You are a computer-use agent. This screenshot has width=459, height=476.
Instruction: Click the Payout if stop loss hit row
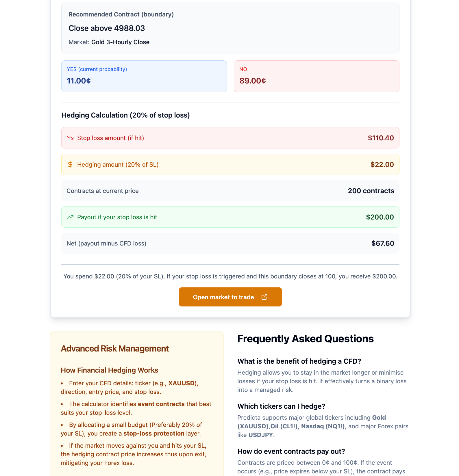pyautogui.click(x=230, y=217)
